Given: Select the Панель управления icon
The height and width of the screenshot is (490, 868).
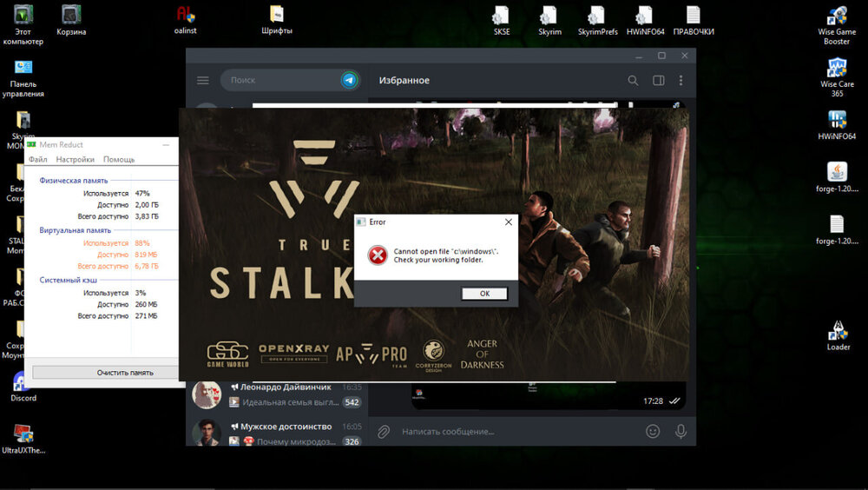Looking at the screenshot, I should [x=23, y=78].
